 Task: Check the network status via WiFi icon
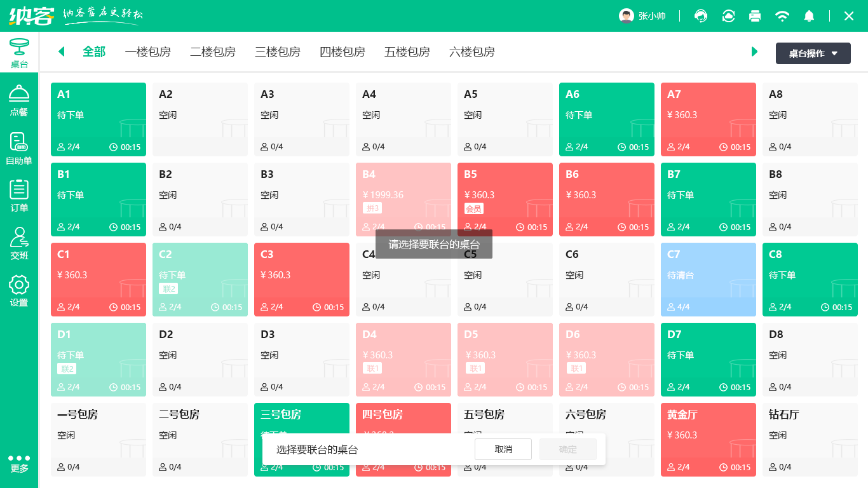[x=782, y=16]
